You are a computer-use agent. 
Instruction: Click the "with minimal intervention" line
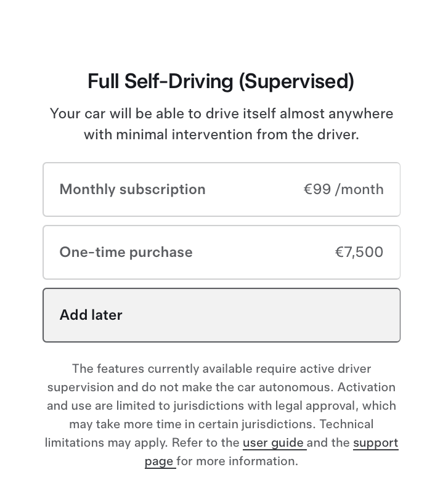[x=221, y=134]
